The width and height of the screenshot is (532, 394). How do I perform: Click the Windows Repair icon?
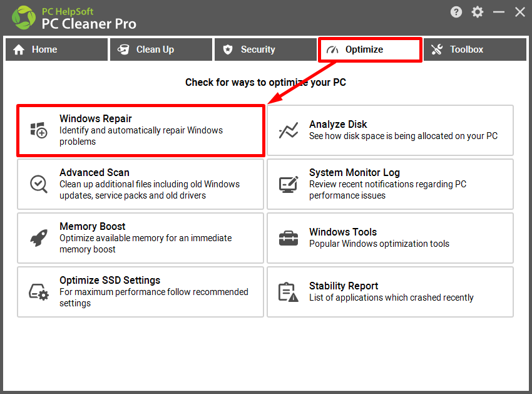tap(39, 130)
